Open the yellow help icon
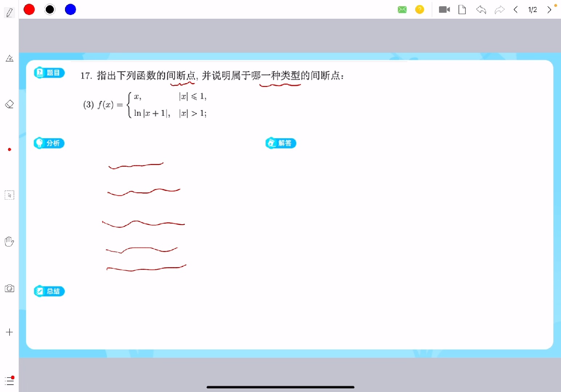 (x=420, y=9)
